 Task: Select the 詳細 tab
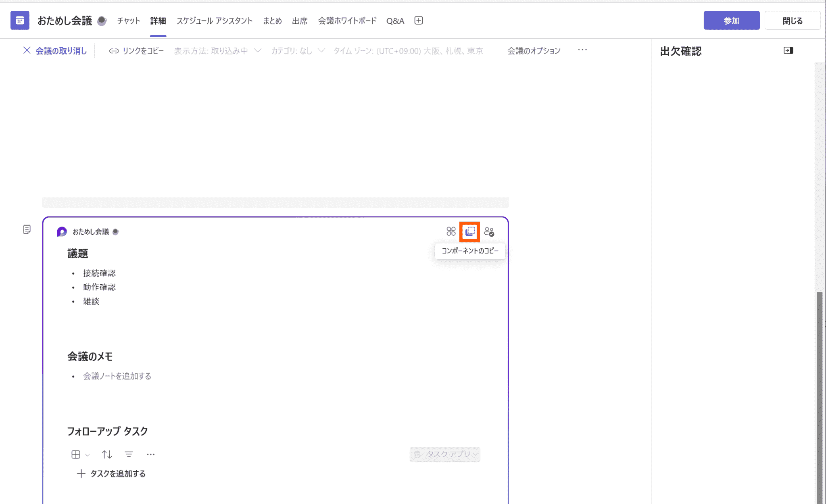point(158,21)
